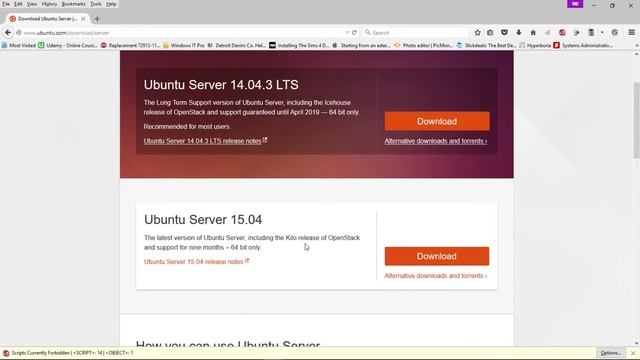Close the Download Ubuntu Server tab
640x360 pixels.
pyautogui.click(x=83, y=19)
